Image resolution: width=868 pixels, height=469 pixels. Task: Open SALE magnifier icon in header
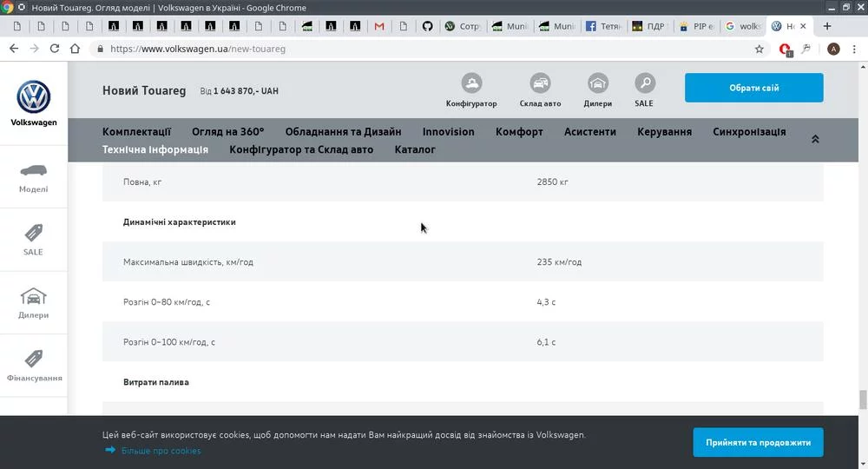pos(645,83)
